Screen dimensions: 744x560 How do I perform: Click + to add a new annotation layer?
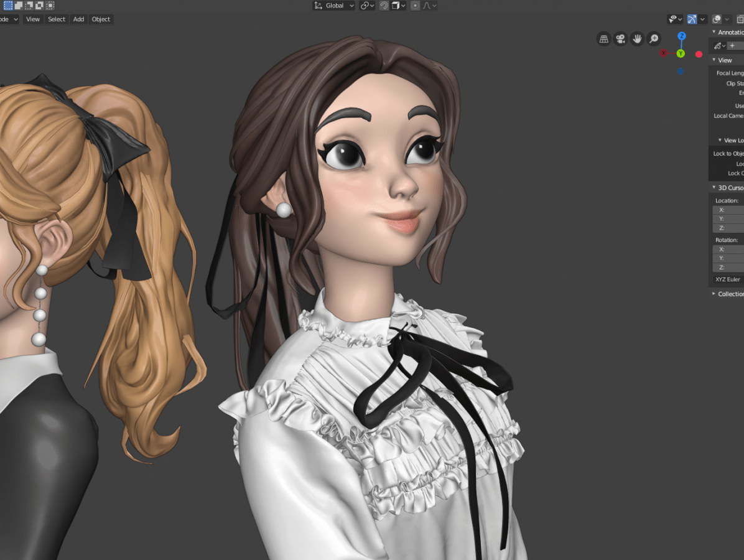coord(733,45)
